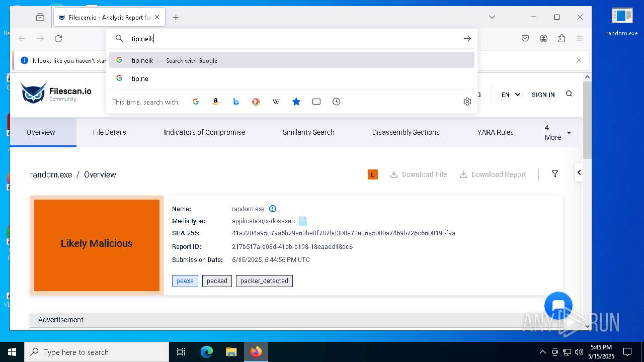This screenshot has height=362, width=644.
Task: Open search settings gear icon
Action: pos(467,102)
